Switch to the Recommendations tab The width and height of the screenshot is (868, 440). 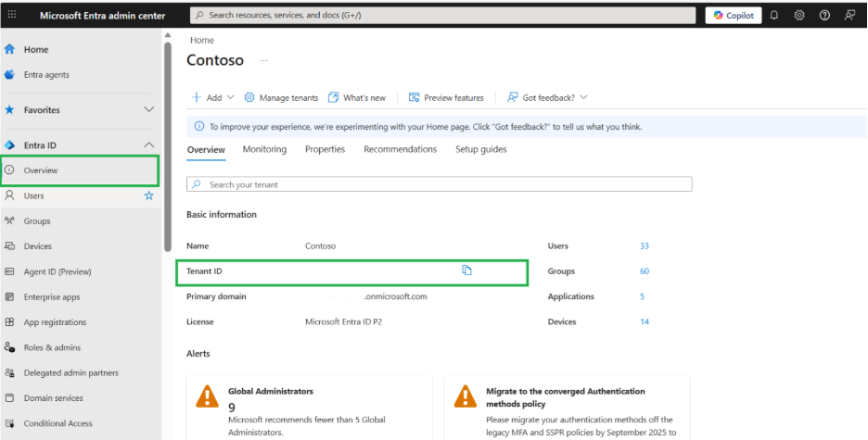point(401,149)
